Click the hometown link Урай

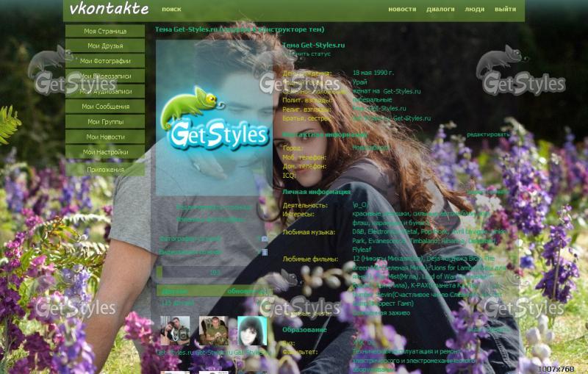[x=359, y=82]
